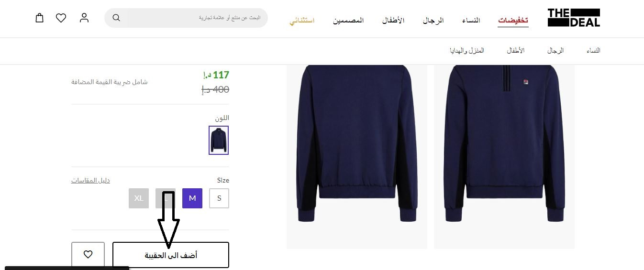
Task: Select the navy color swatch
Action: click(219, 140)
